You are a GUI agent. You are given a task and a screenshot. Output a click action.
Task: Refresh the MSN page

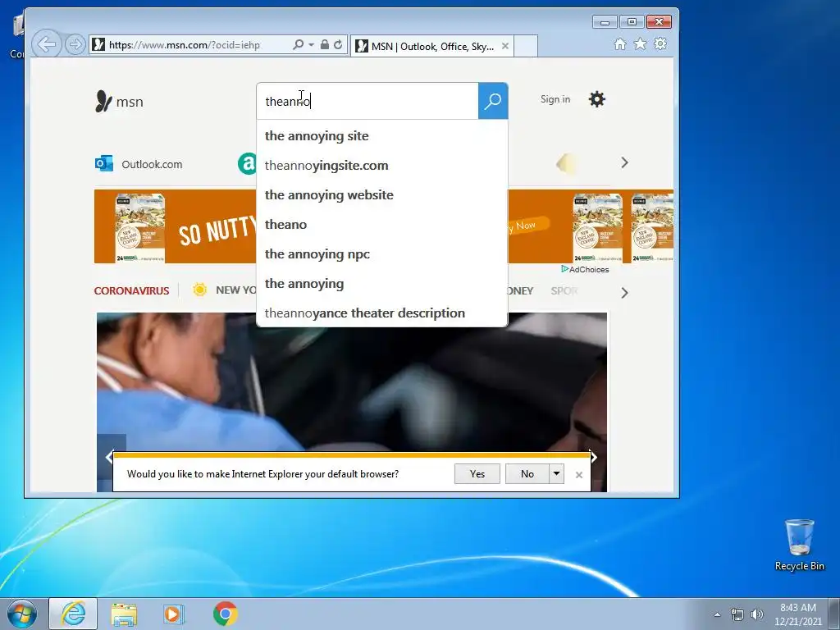(x=338, y=44)
